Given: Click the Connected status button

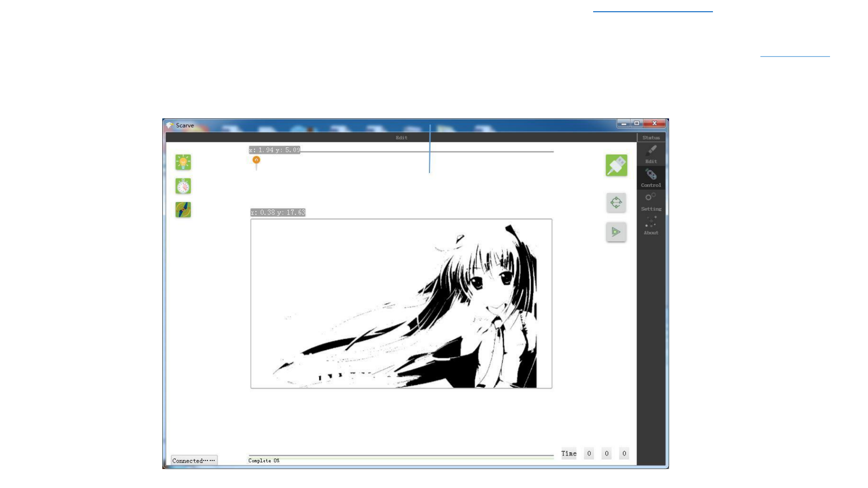Looking at the screenshot, I should point(194,460).
